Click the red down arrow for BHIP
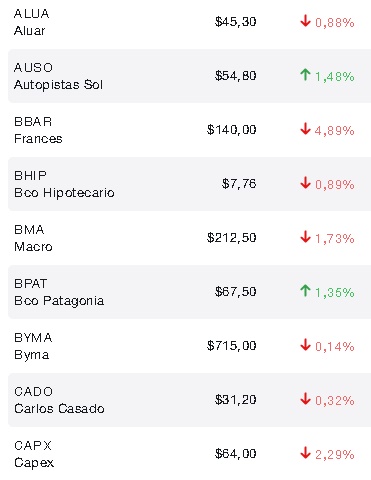371x480 pixels. point(305,183)
